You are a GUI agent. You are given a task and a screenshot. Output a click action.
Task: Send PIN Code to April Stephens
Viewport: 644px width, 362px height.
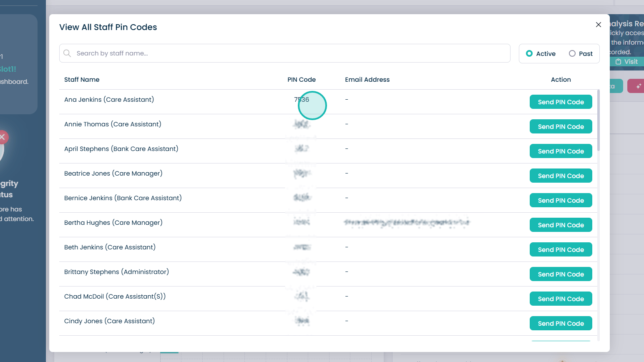click(561, 151)
